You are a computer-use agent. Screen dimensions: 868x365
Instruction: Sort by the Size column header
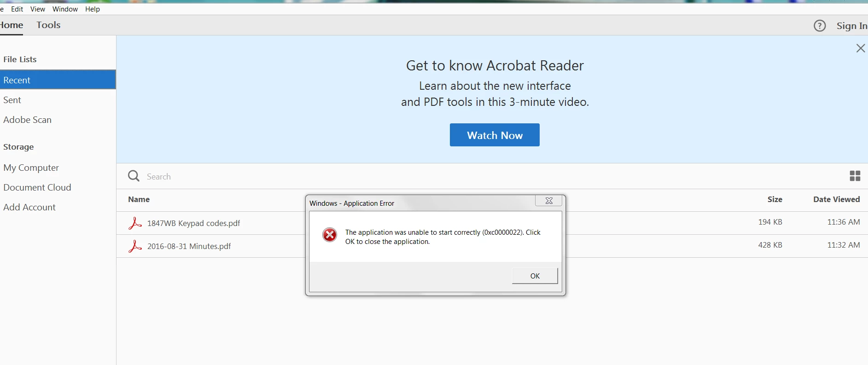point(775,199)
